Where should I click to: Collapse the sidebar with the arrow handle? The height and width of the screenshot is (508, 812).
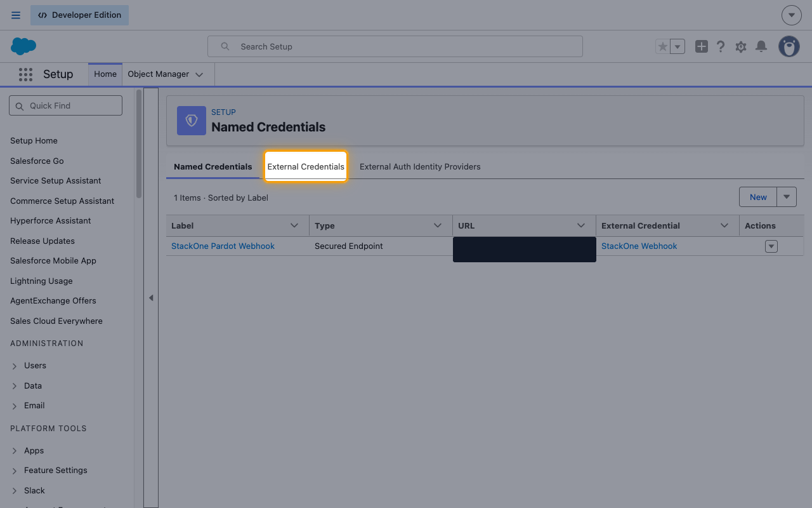(x=151, y=298)
